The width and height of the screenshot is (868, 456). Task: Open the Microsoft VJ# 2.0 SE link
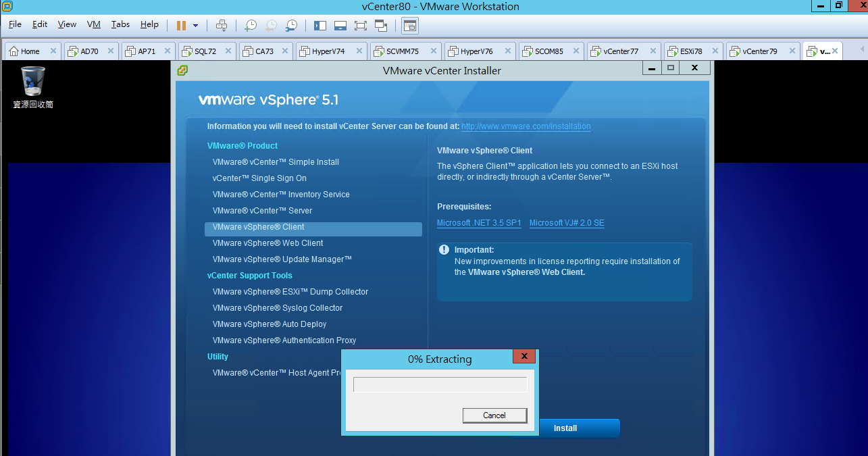pos(567,223)
